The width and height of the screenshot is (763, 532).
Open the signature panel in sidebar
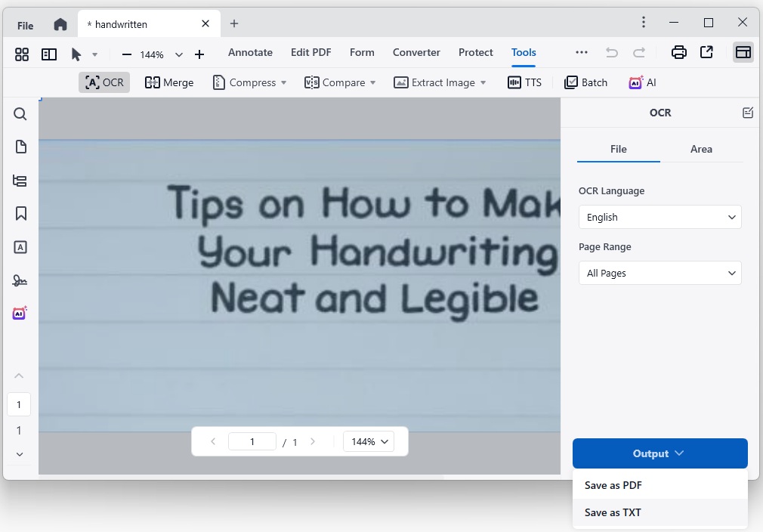pos(20,280)
